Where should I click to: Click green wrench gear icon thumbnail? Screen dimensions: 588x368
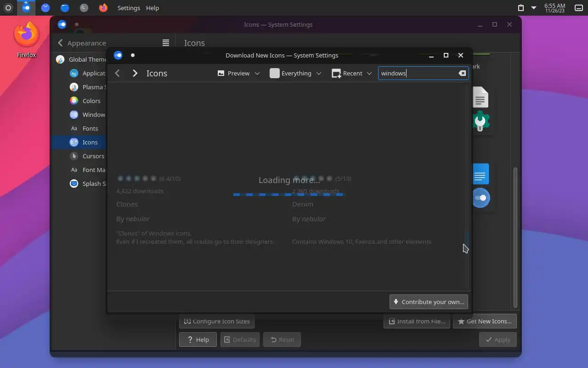[481, 121]
